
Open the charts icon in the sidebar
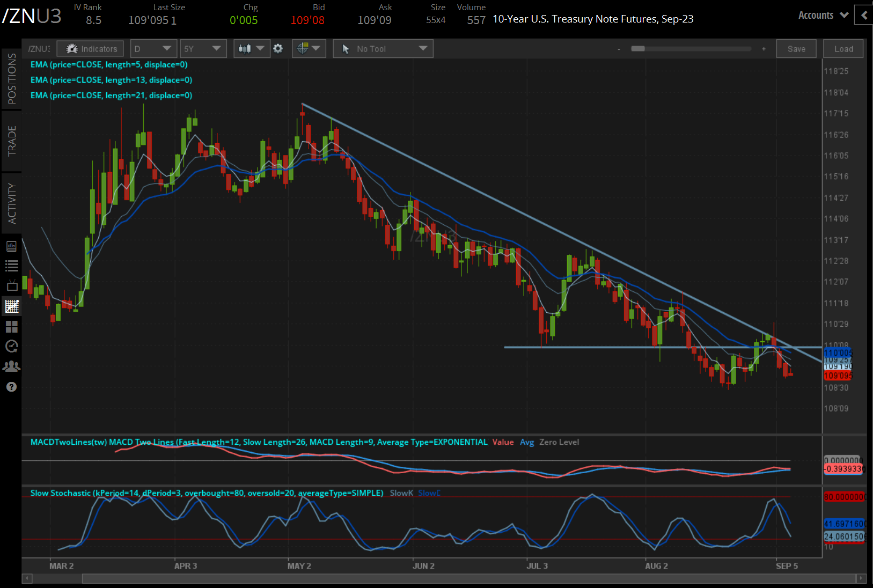(11, 306)
